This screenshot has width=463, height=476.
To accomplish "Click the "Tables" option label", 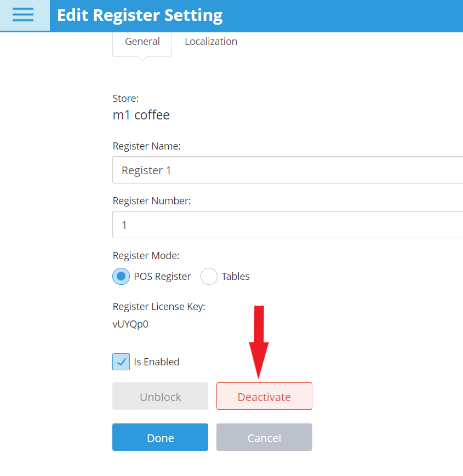I will 236,277.
